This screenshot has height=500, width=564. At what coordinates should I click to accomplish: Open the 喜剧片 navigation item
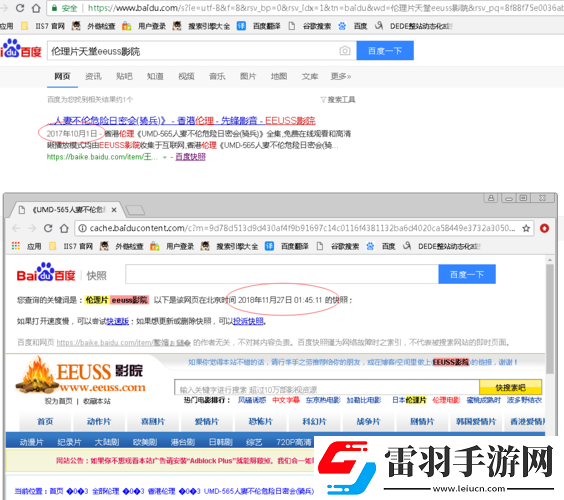(153, 422)
